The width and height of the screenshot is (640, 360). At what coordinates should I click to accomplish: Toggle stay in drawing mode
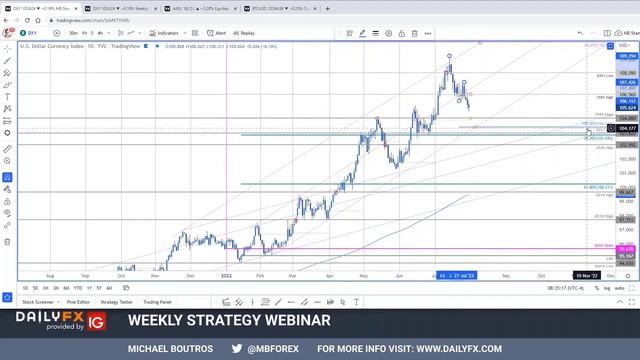pos(7,189)
